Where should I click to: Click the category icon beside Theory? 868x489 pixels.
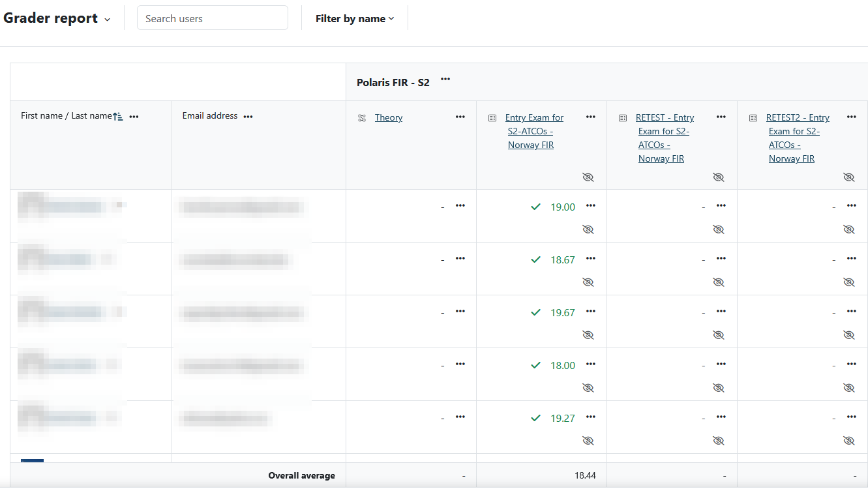coord(362,118)
